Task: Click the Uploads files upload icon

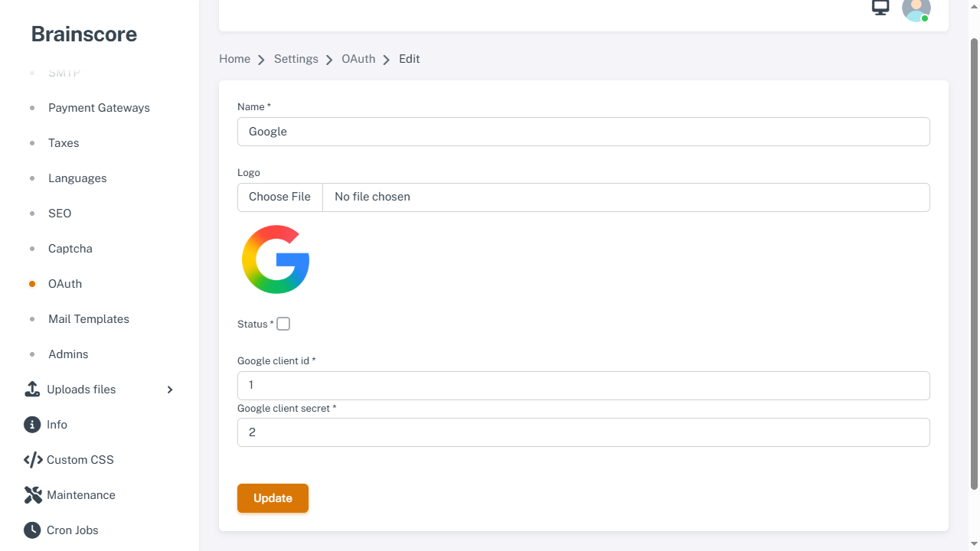Action: [32, 390]
